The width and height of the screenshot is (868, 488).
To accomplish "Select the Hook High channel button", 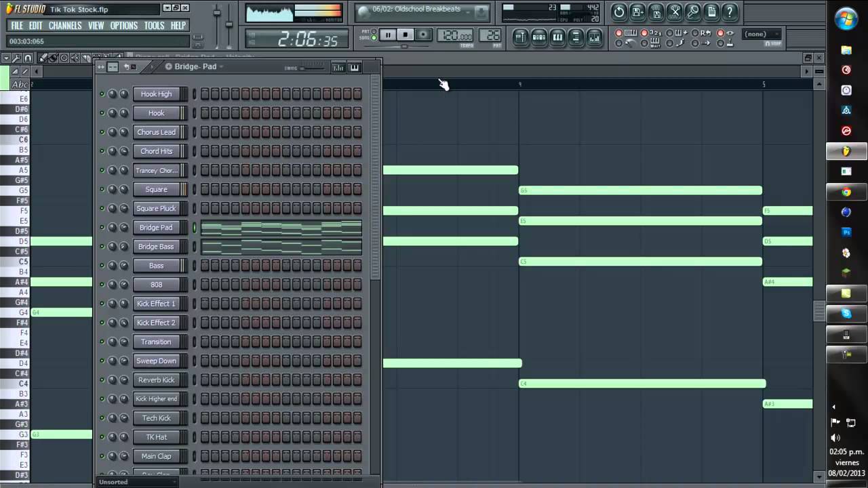I will coord(156,94).
